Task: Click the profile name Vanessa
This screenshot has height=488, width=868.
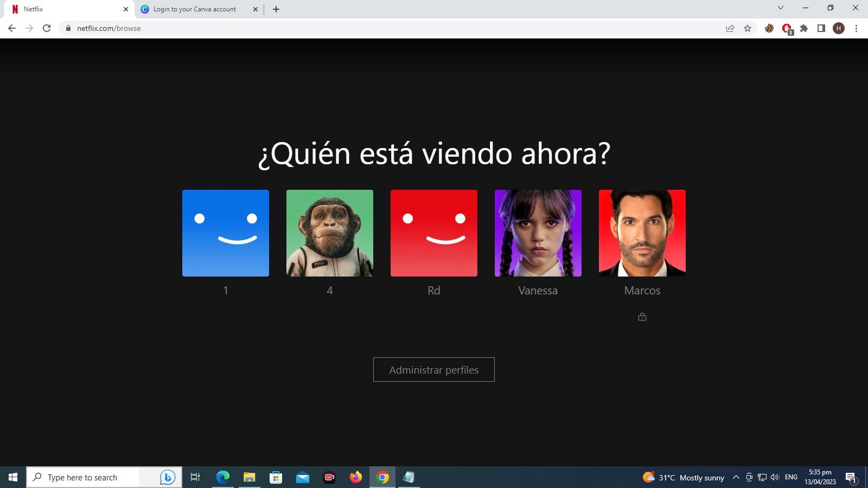Action: click(538, 291)
